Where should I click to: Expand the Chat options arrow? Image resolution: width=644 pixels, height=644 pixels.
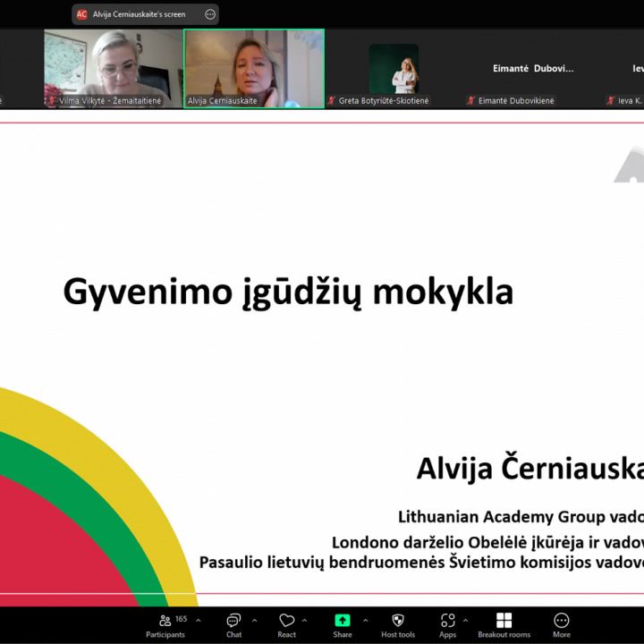(x=254, y=620)
